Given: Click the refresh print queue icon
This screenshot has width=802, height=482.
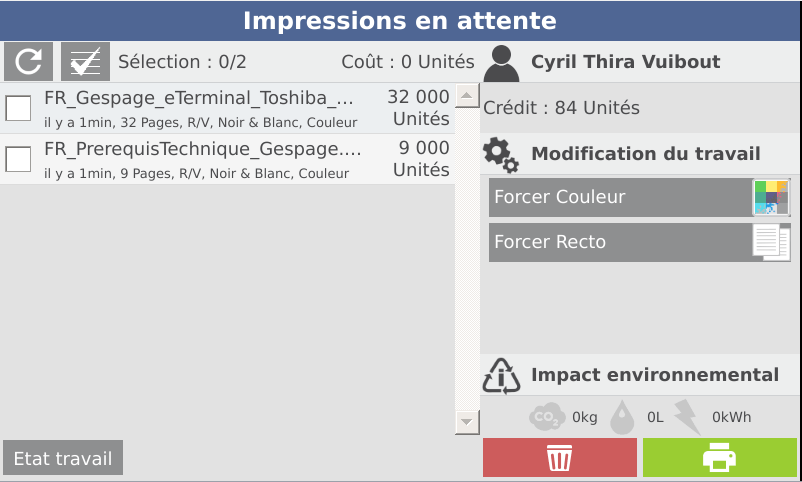Looking at the screenshot, I should (29, 61).
